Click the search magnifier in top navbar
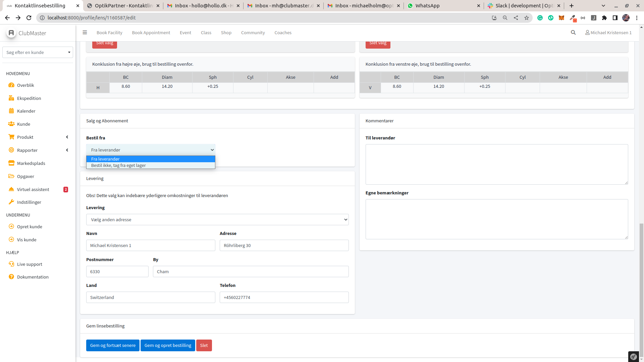 (x=573, y=33)
